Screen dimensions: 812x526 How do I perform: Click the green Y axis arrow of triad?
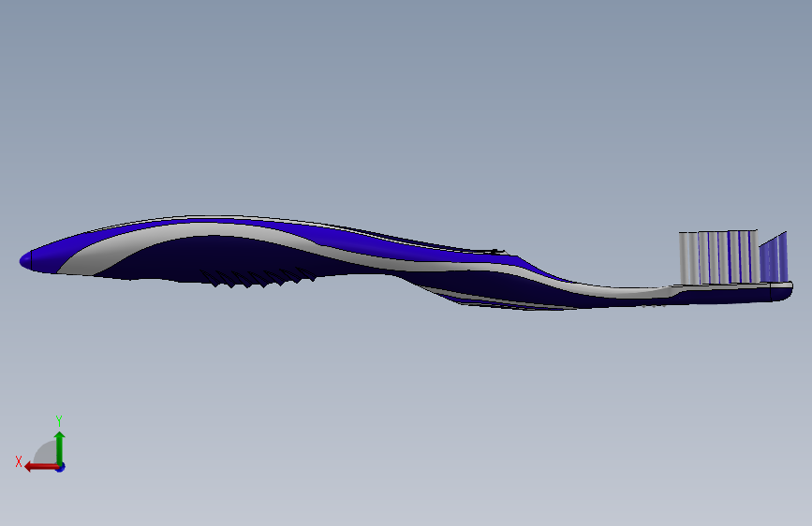pyautogui.click(x=60, y=448)
